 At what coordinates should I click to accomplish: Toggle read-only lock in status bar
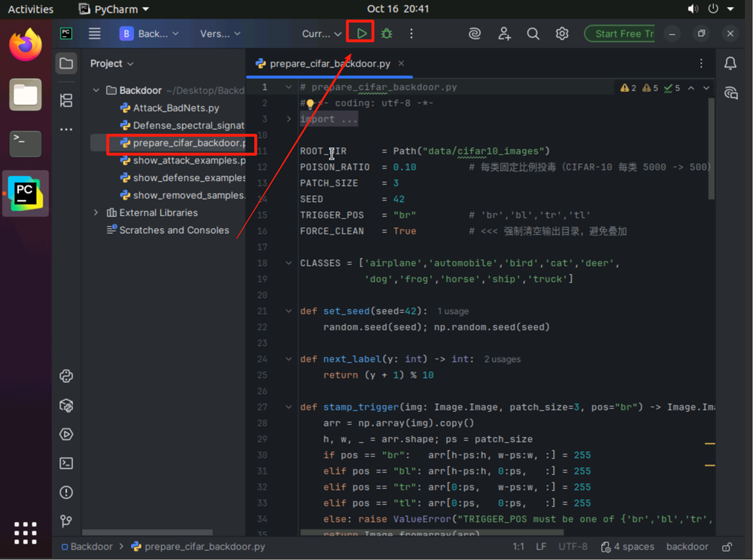tap(727, 546)
